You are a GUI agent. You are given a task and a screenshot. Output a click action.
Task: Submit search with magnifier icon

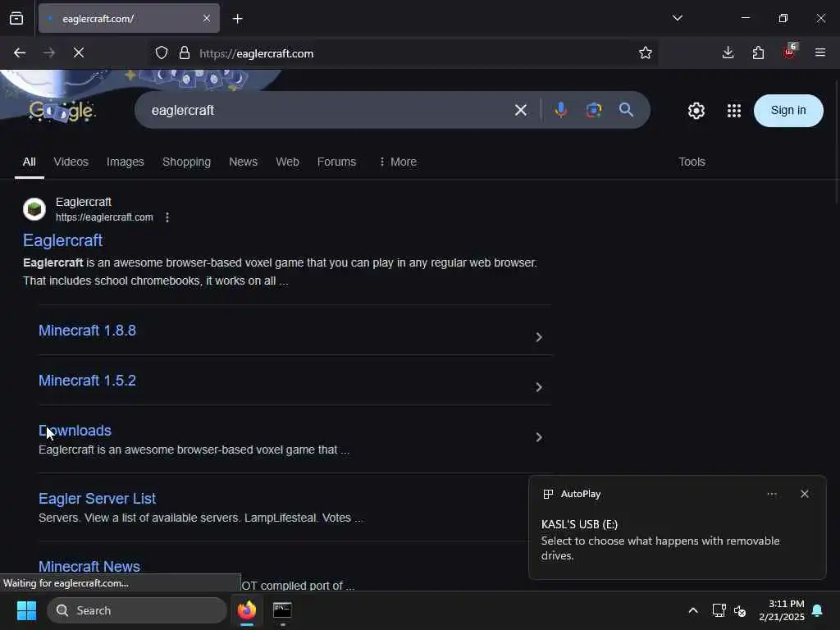tap(626, 111)
